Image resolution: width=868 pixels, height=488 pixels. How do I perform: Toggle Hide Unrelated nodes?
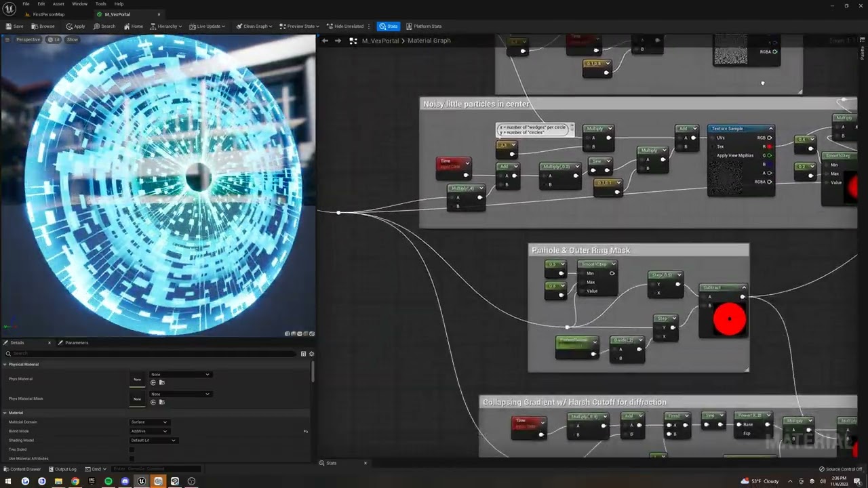click(346, 26)
